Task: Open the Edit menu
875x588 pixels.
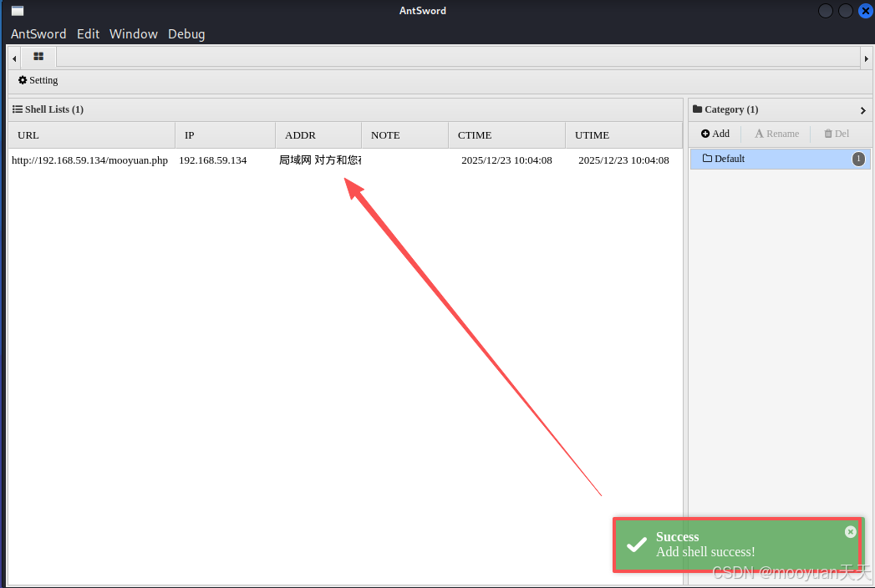Action: tap(89, 34)
